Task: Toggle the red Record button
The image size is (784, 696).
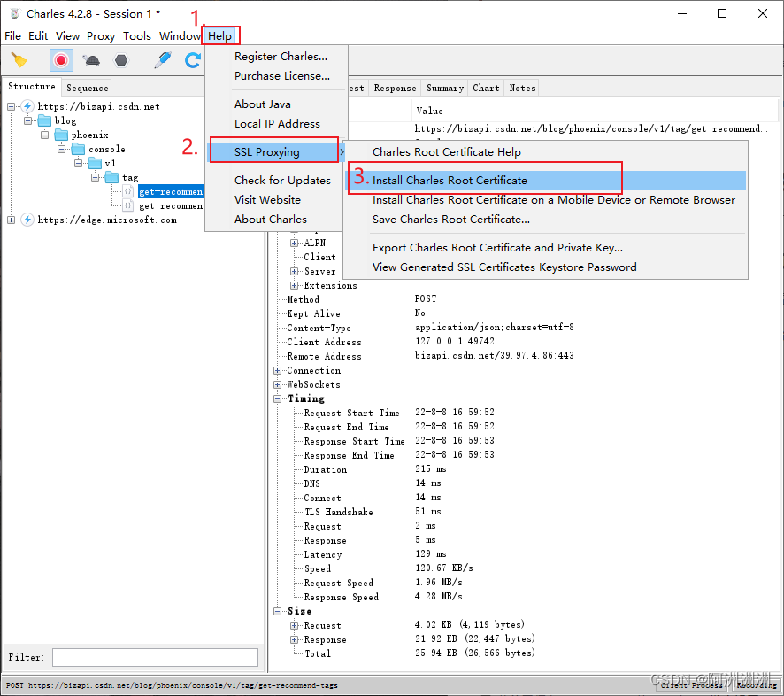Action: [61, 60]
